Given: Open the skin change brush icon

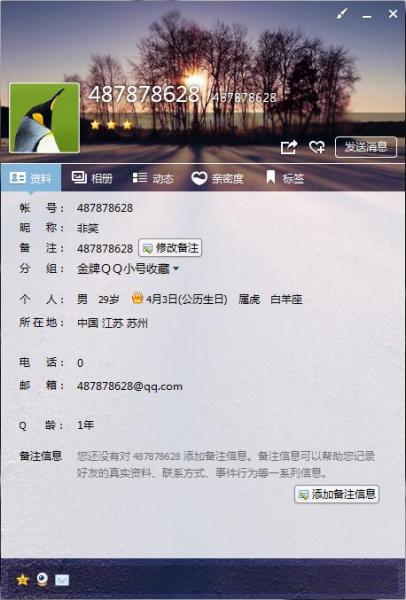Looking at the screenshot, I should pos(342,14).
